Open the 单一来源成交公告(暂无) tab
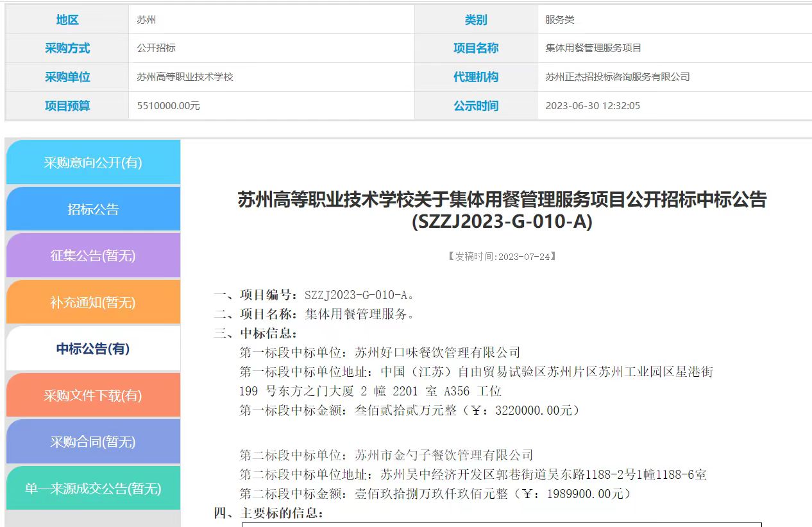This screenshot has height=527, width=812. (x=93, y=488)
